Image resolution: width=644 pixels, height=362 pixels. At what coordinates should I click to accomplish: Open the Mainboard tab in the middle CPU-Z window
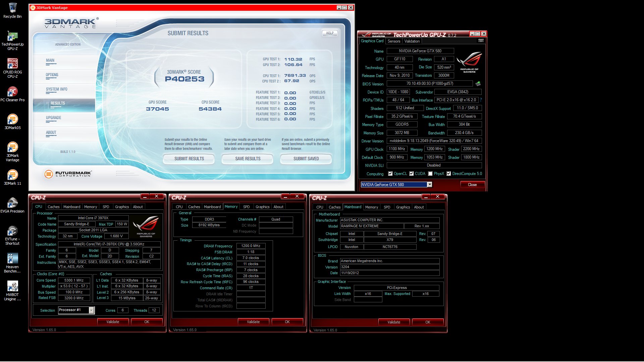[x=212, y=207]
